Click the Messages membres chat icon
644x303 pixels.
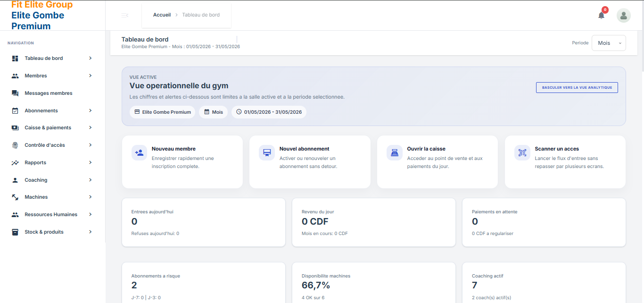pyautogui.click(x=15, y=93)
